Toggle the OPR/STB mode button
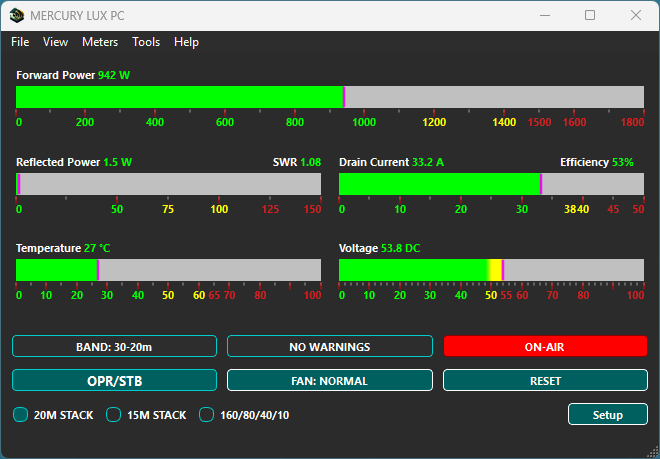Viewport: 660px width, 459px height. point(114,381)
